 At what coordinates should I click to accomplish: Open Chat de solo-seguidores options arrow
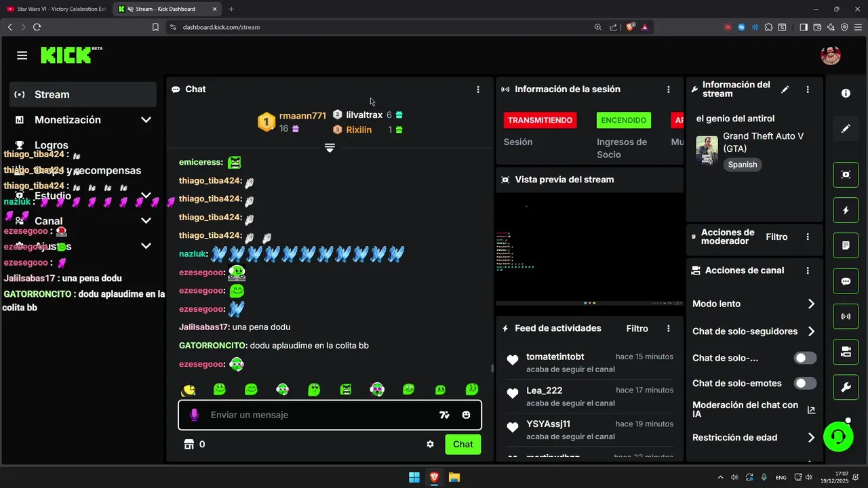click(x=811, y=331)
